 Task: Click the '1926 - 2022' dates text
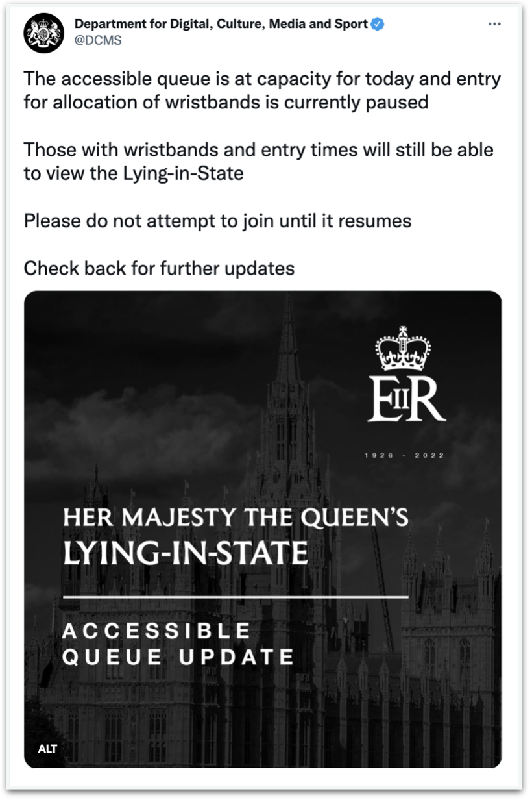(x=404, y=456)
